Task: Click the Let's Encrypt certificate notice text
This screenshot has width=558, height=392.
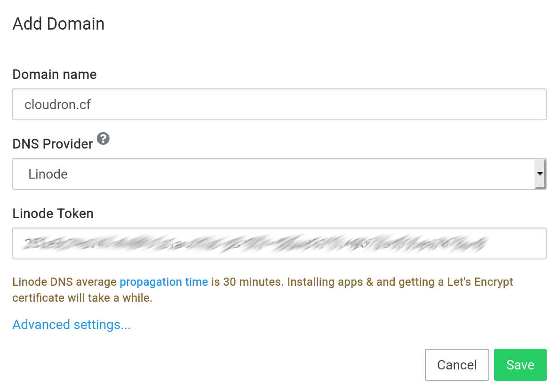Action: click(x=82, y=298)
